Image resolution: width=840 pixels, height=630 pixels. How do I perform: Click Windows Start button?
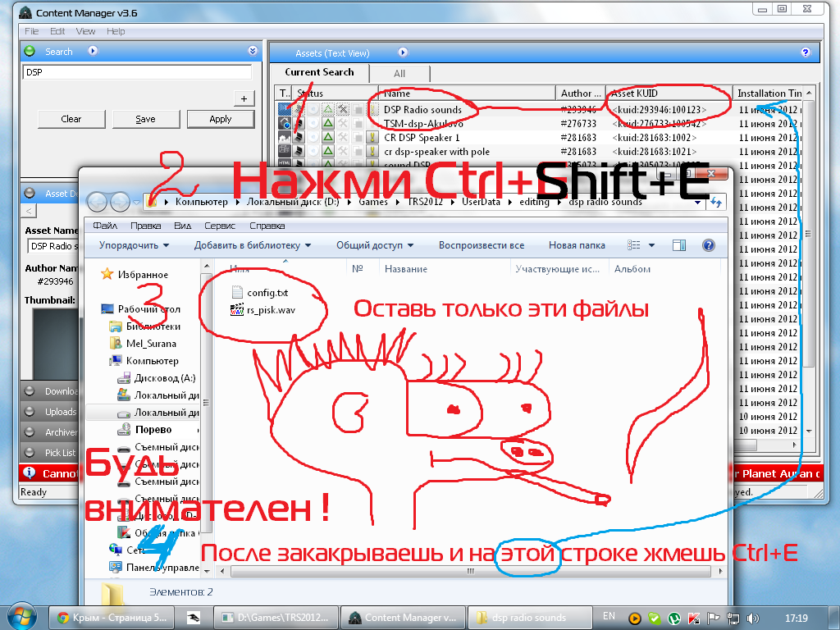(x=21, y=617)
